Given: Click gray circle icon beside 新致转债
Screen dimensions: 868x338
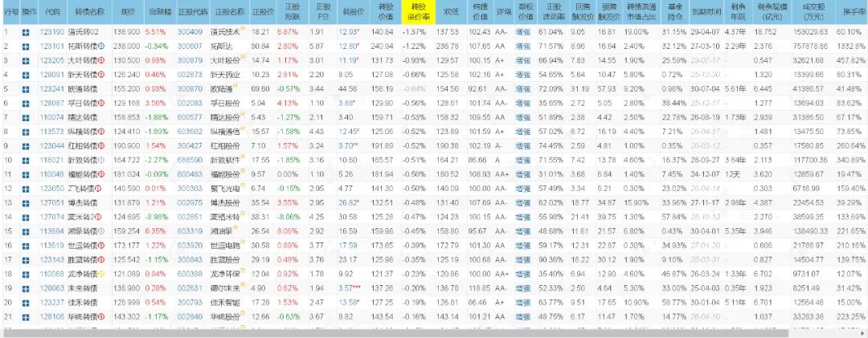Looking at the screenshot, I should 101,160.
